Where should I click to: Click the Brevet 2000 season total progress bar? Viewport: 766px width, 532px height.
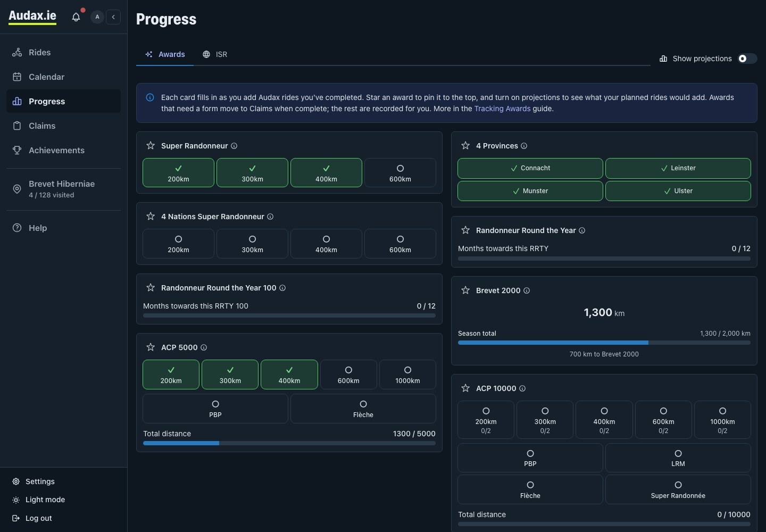tap(604, 343)
